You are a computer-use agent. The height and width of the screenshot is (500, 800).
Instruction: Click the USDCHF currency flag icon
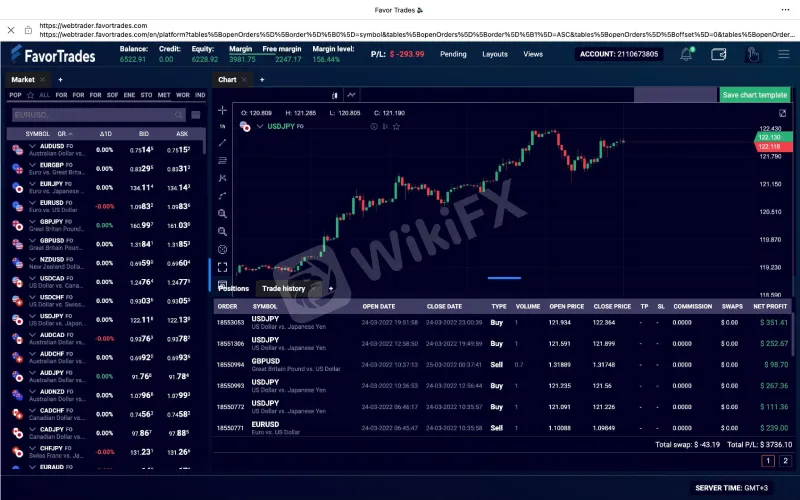pos(17,301)
